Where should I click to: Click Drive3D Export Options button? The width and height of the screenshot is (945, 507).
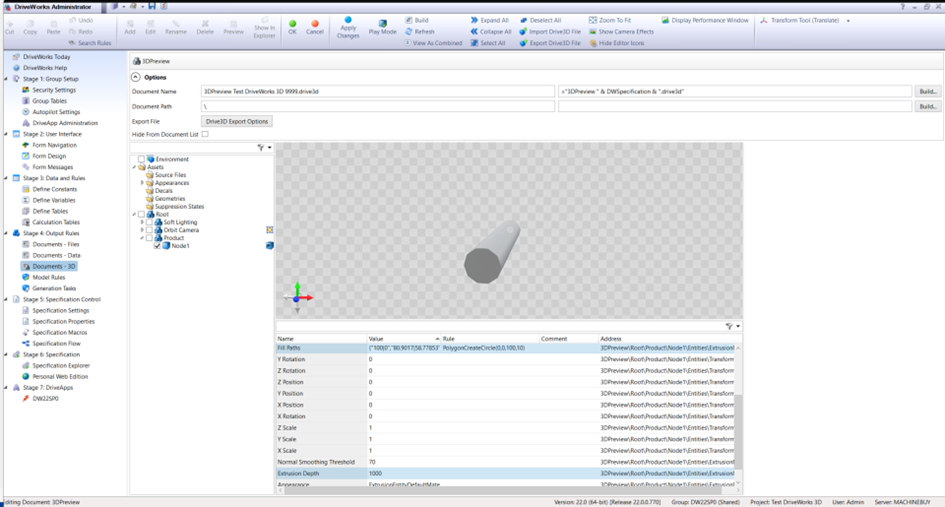pyautogui.click(x=237, y=121)
